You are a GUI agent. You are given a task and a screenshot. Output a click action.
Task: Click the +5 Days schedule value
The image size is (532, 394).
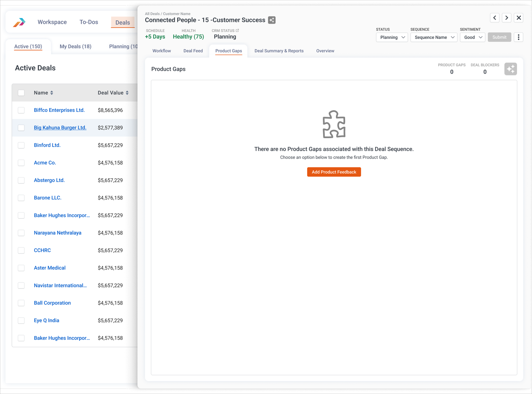coord(155,37)
